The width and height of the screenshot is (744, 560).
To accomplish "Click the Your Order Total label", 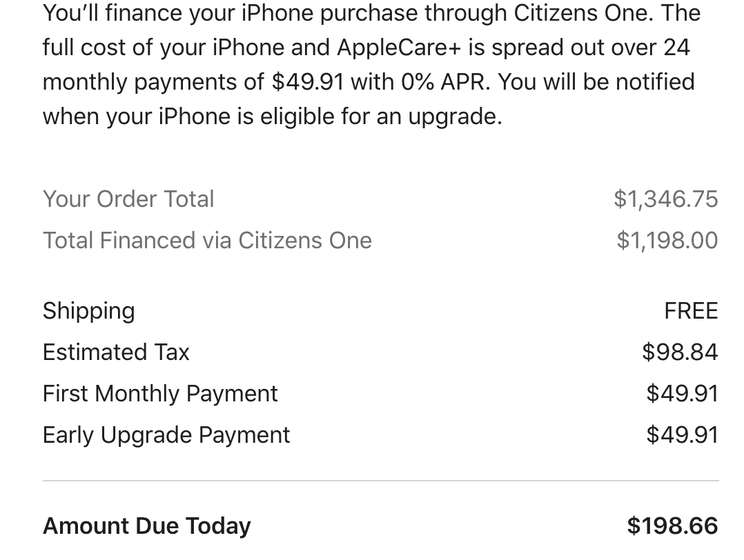I will point(128,199).
